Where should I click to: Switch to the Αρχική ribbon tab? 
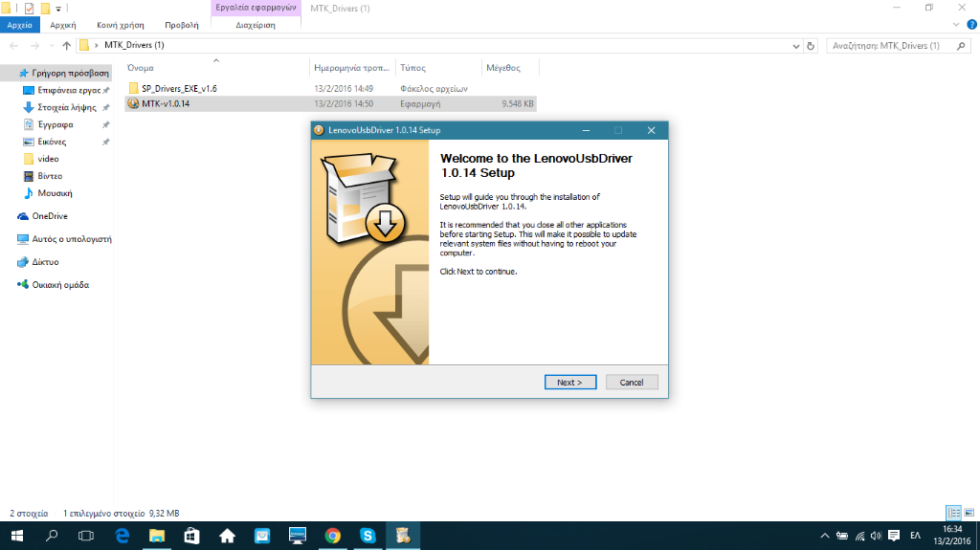(62, 25)
